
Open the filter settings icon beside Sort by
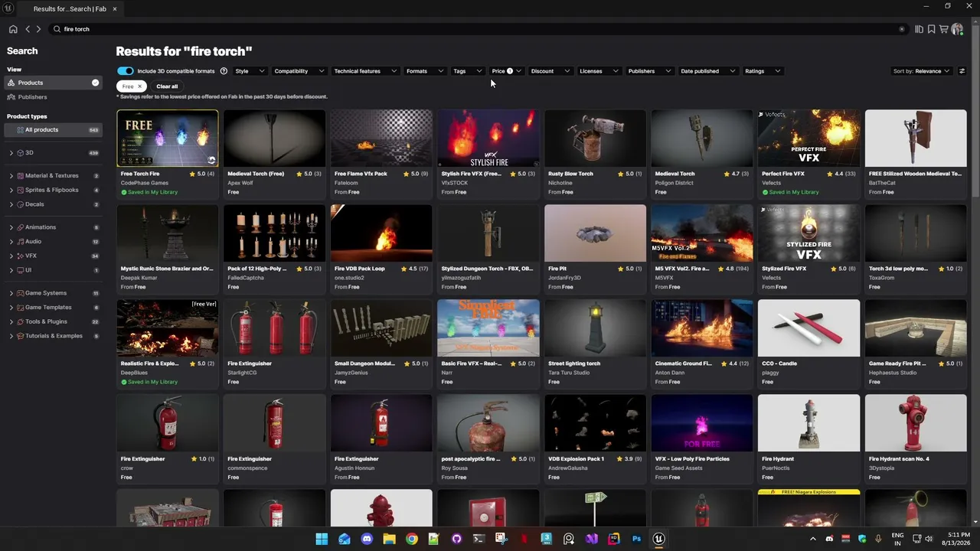962,71
